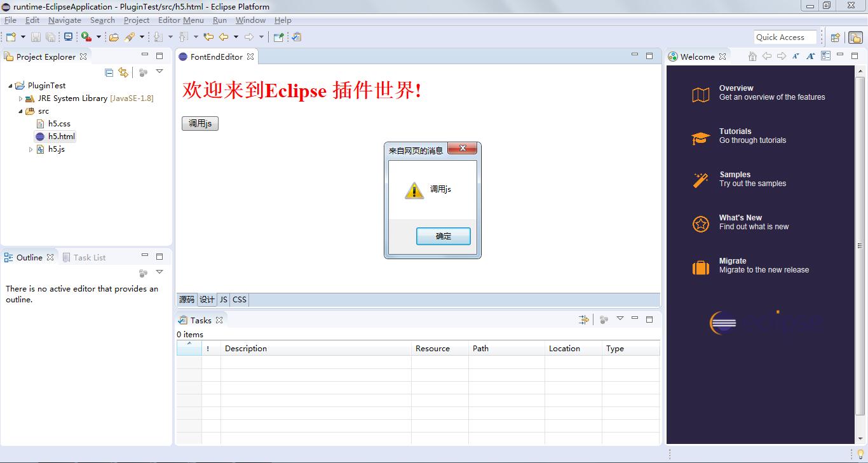Screen dimensions: 868x463
Task: Click the lightbulb tip icon in status bar
Action: click(861, 454)
